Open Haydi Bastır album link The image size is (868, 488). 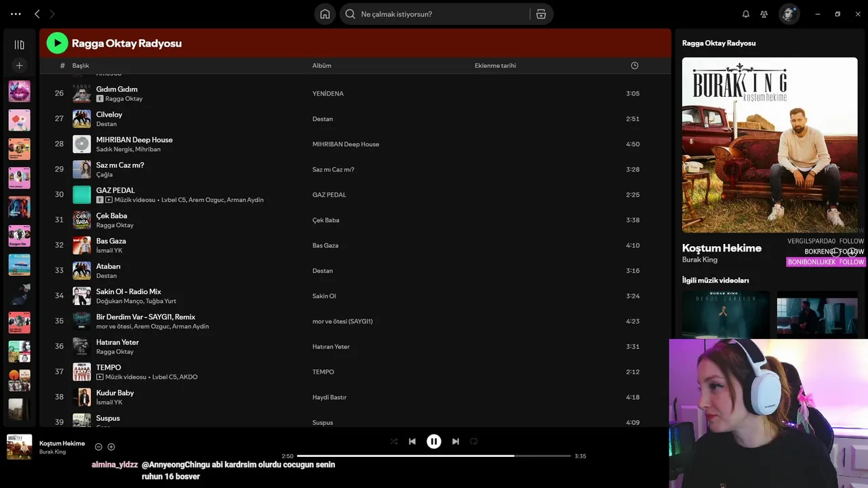pos(329,397)
